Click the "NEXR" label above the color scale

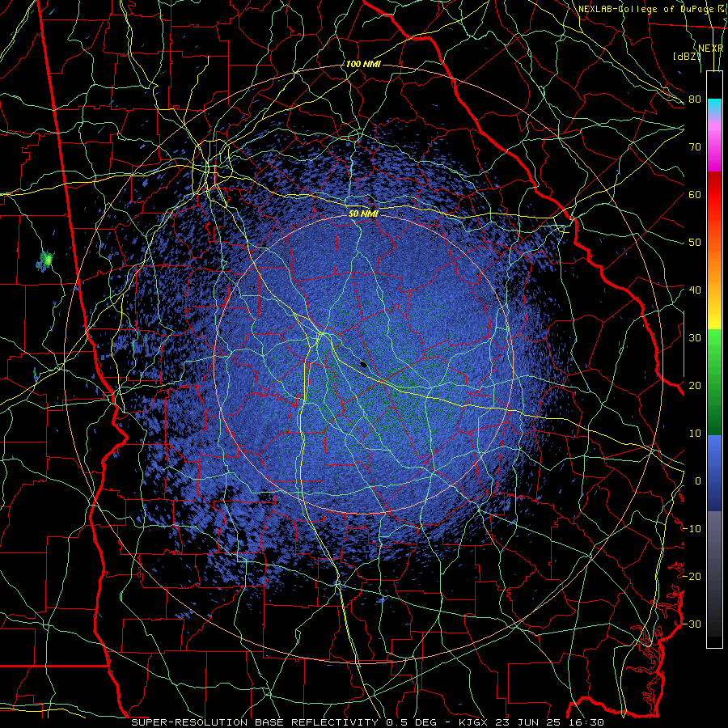click(x=710, y=49)
